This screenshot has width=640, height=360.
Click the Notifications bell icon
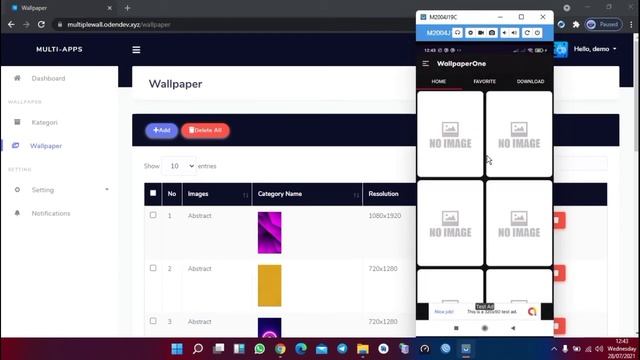click(x=17, y=213)
